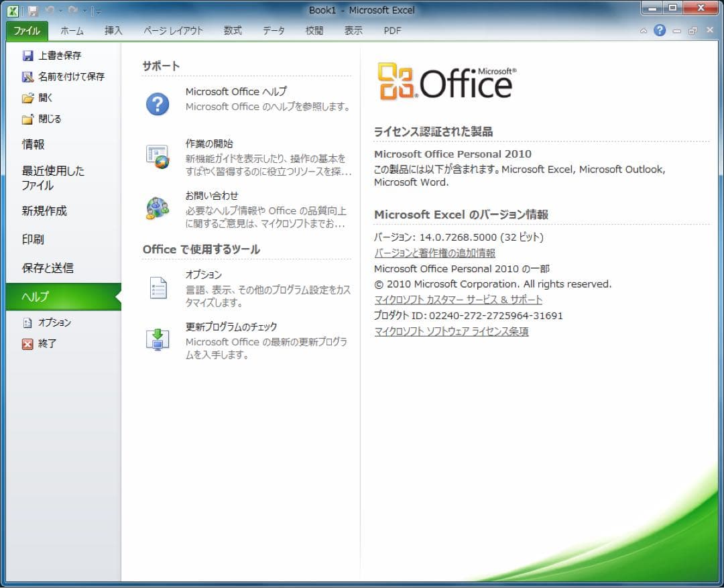Open Microsoft Office ヘルプ entry text
This screenshot has width=724, height=588.
pyautogui.click(x=236, y=92)
